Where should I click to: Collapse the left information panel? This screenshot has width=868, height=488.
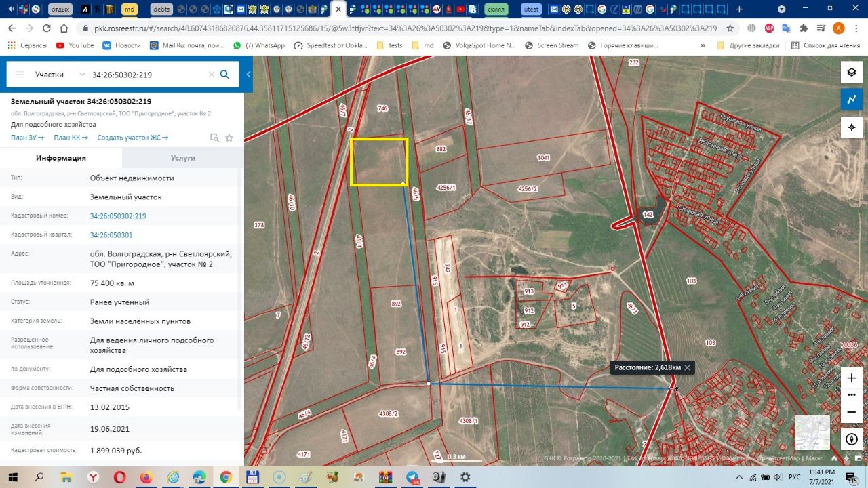tap(248, 75)
